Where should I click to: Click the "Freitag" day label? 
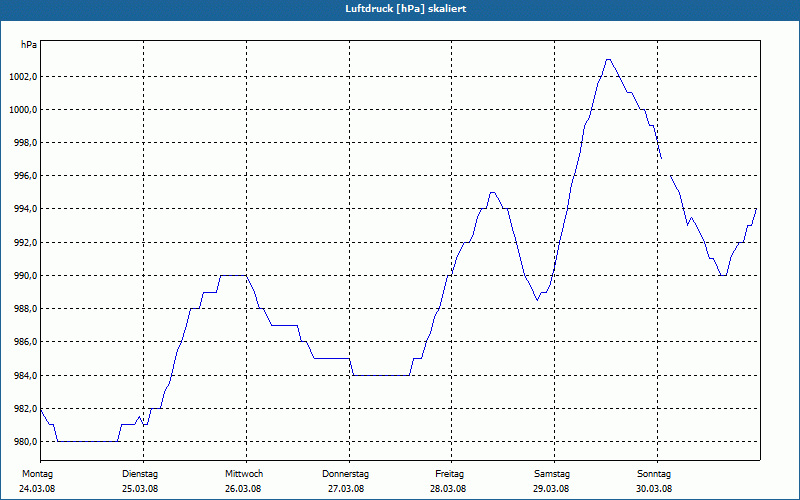449,474
